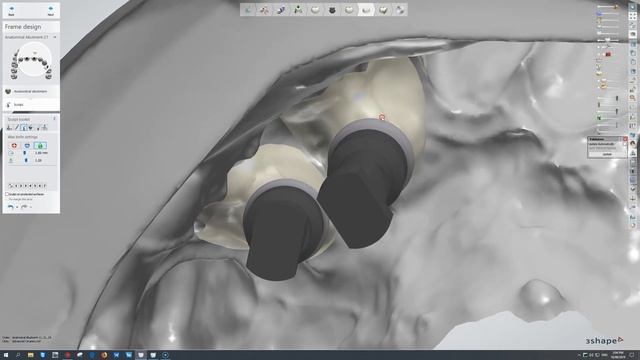Open the last workflow step icon

pos(400,10)
